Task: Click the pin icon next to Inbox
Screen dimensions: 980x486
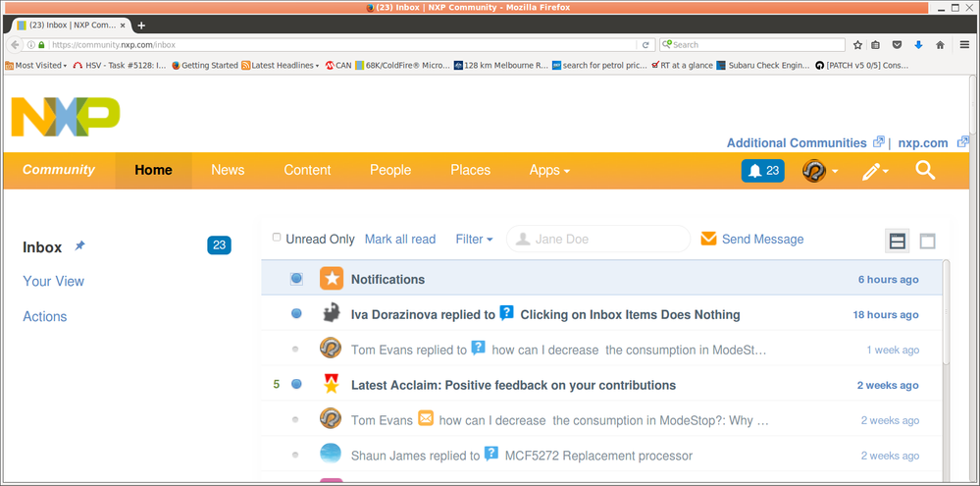Action: click(x=79, y=245)
